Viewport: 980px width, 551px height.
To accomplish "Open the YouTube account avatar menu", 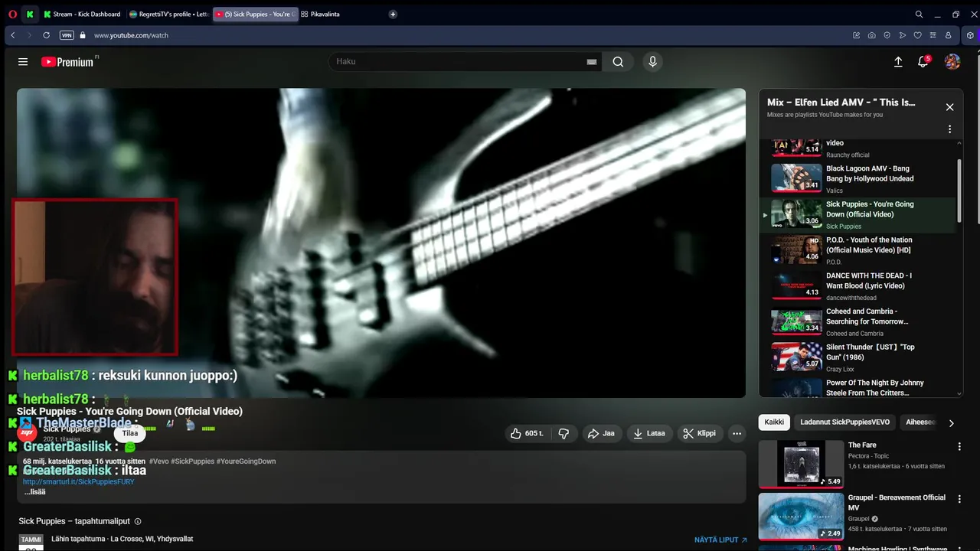I will pos(952,62).
